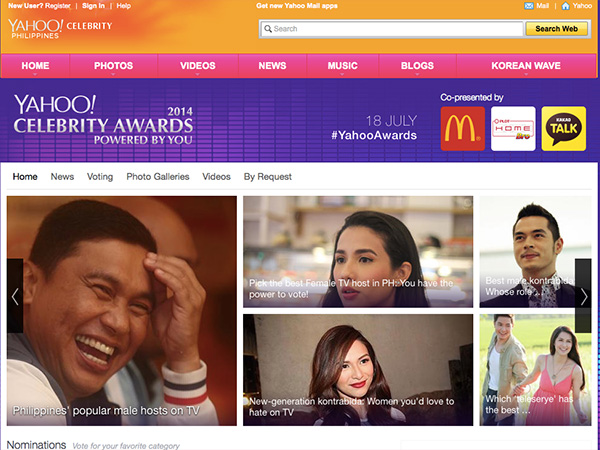Screen dimensions: 600x450
Task: Expand the Photos navigation dropdown
Action: coord(113,66)
